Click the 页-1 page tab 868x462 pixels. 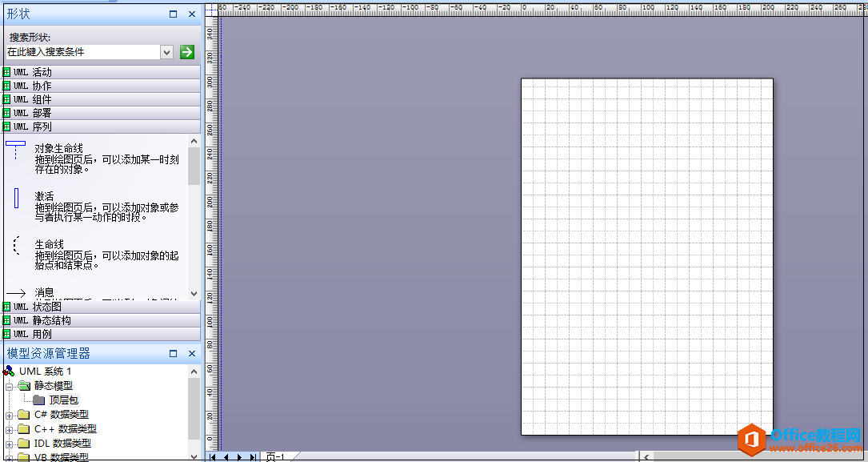click(x=275, y=456)
